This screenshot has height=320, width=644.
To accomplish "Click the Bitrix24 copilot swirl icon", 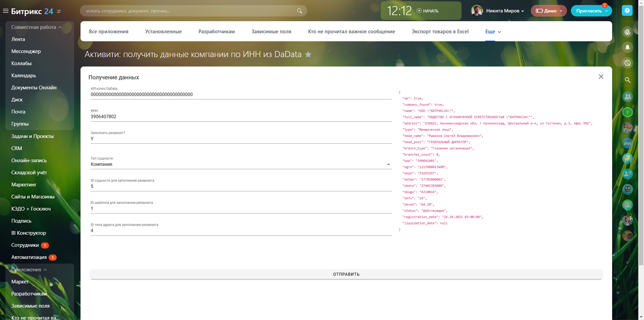I will tap(627, 32).
